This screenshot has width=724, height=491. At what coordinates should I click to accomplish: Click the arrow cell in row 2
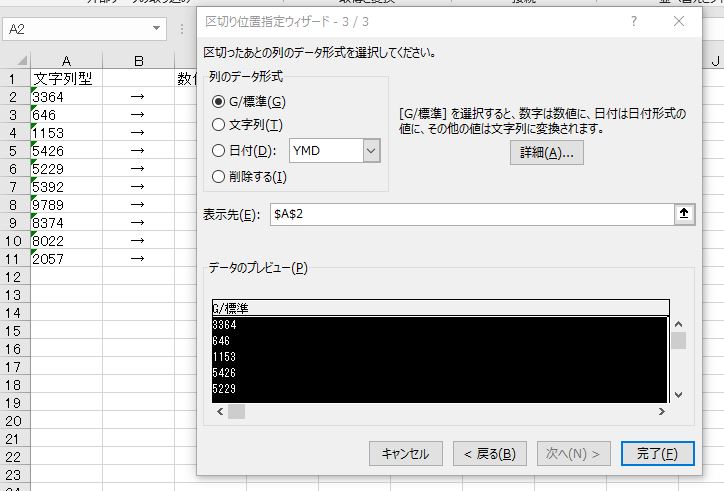pos(139,97)
